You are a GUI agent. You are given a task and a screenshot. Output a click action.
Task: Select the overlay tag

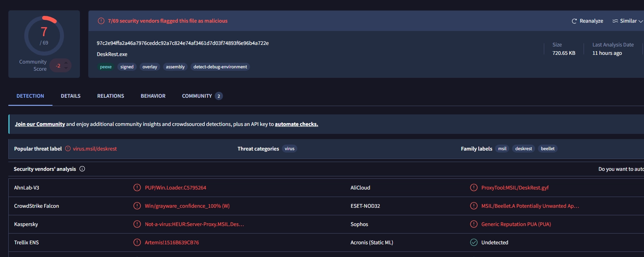coord(150,67)
